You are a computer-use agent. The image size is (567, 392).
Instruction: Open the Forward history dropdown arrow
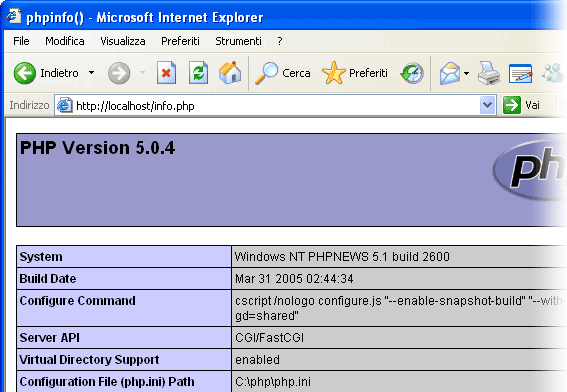coord(142,73)
